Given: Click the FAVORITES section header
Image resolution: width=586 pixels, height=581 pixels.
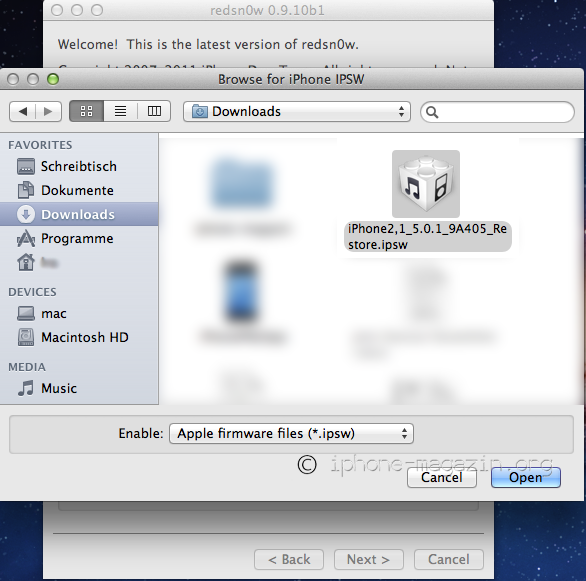Looking at the screenshot, I should [40, 145].
